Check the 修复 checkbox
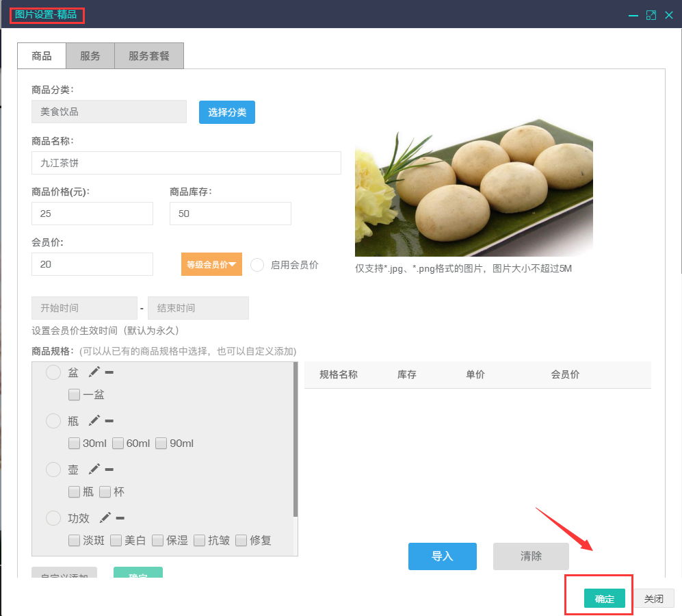682x616 pixels. (241, 540)
